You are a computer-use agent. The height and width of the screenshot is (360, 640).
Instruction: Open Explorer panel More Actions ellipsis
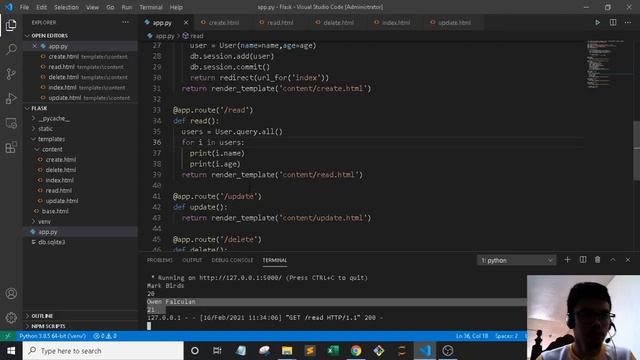pyautogui.click(x=125, y=22)
